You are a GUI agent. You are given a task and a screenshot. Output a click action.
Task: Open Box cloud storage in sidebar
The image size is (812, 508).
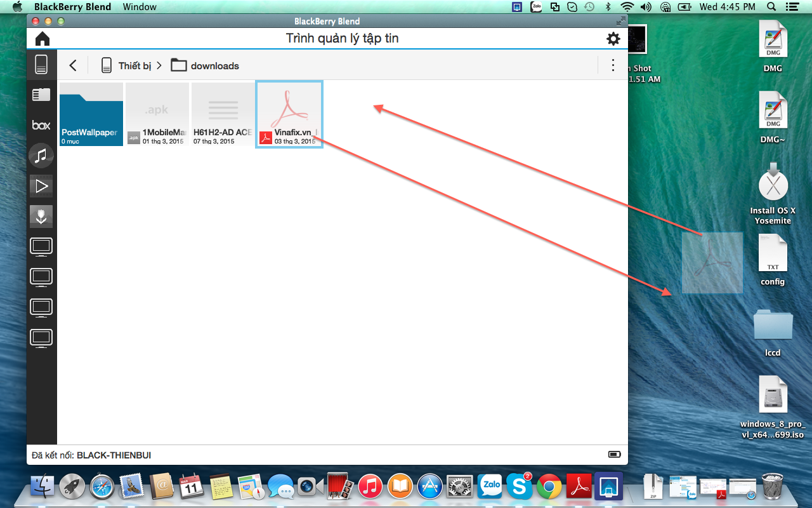tap(41, 125)
